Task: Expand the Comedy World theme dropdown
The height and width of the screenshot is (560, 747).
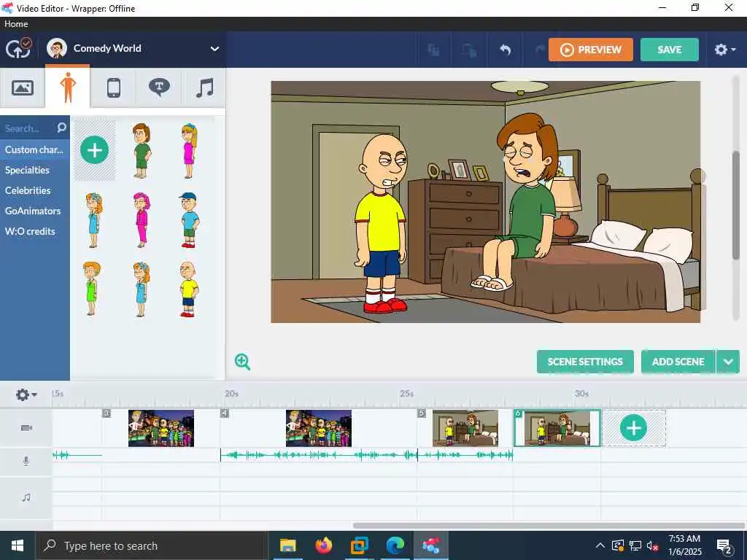Action: pyautogui.click(x=214, y=49)
